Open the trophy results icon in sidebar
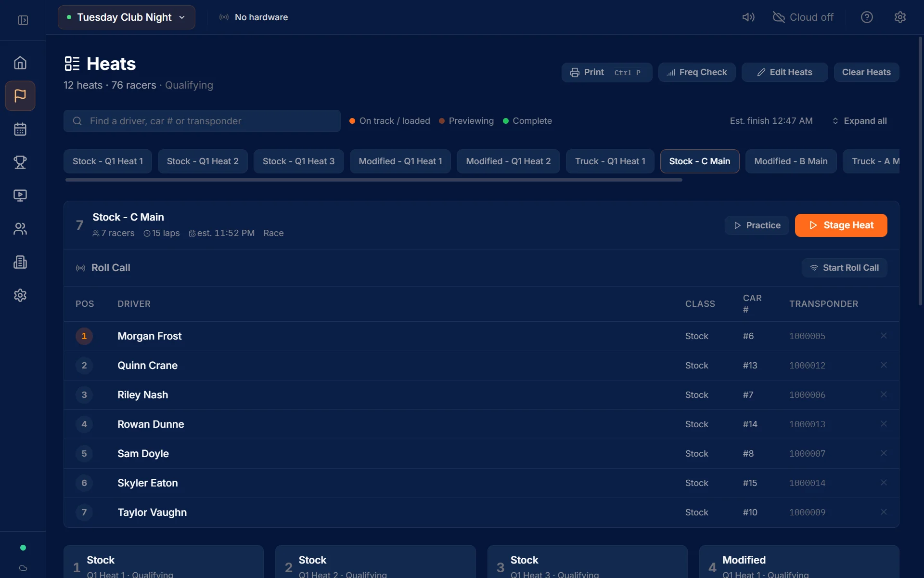 click(20, 162)
